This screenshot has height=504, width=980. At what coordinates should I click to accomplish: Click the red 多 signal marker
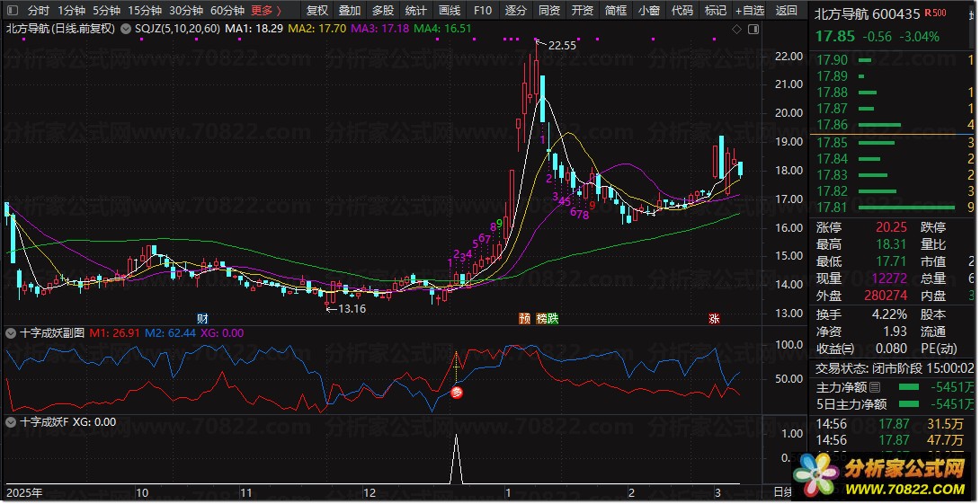coord(459,393)
